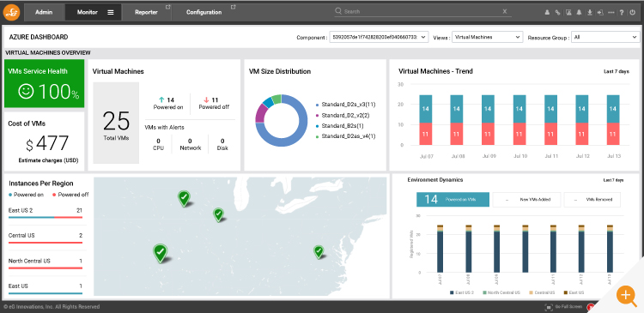Open the Resource Group dropdown
The height and width of the screenshot is (313, 644).
606,38
